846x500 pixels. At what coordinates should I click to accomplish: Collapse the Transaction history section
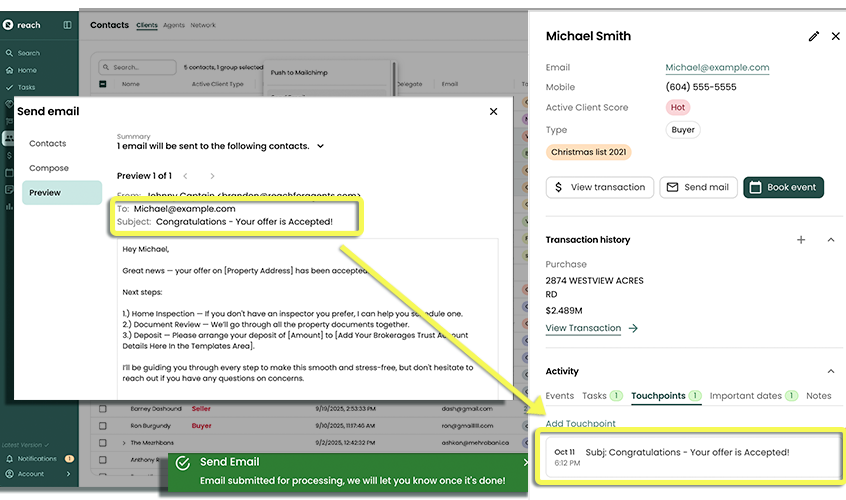tap(830, 240)
